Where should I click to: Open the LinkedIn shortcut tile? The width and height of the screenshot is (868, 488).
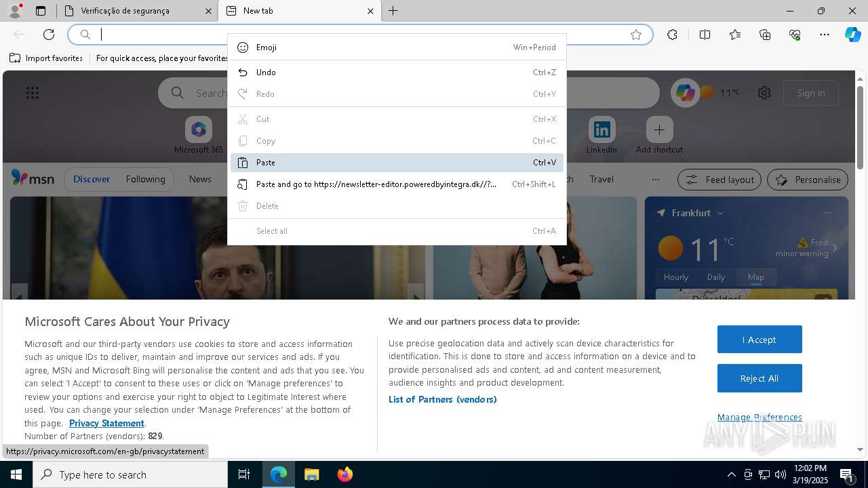coord(601,135)
